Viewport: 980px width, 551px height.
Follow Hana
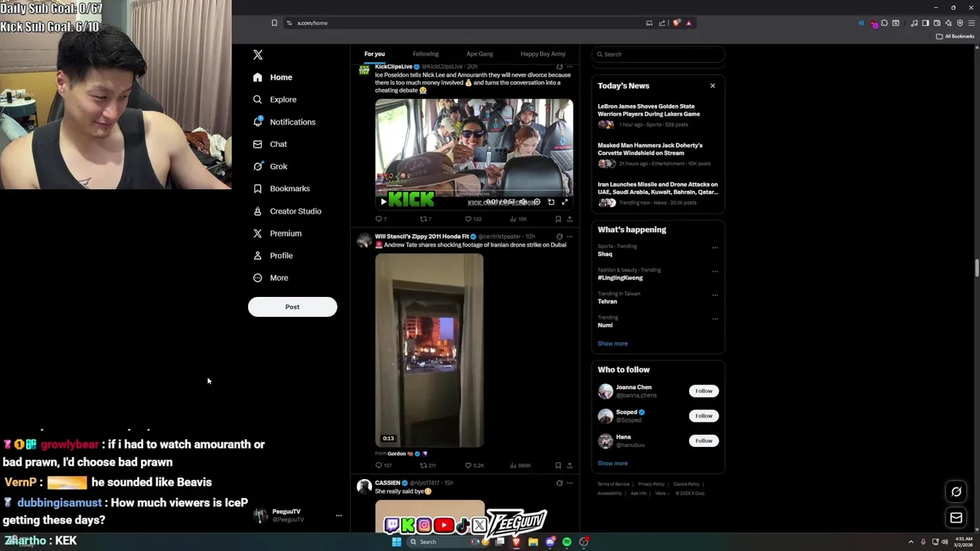tap(704, 441)
